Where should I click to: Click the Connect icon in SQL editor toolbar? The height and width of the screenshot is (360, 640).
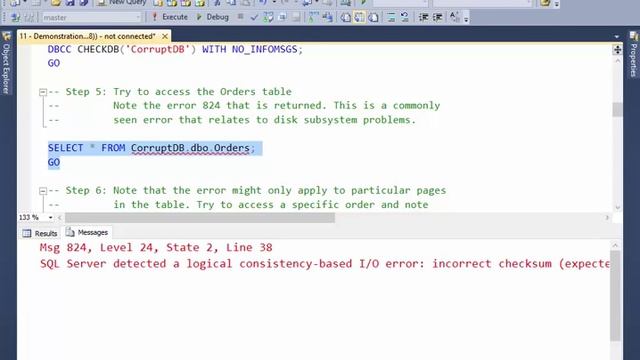(16, 18)
